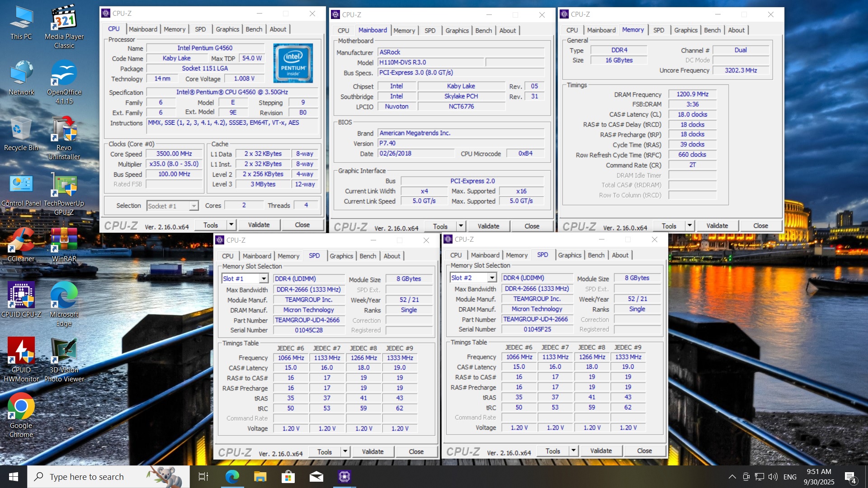868x488 pixels.
Task: Switch to Bench tab in CPU window
Action: click(254, 29)
